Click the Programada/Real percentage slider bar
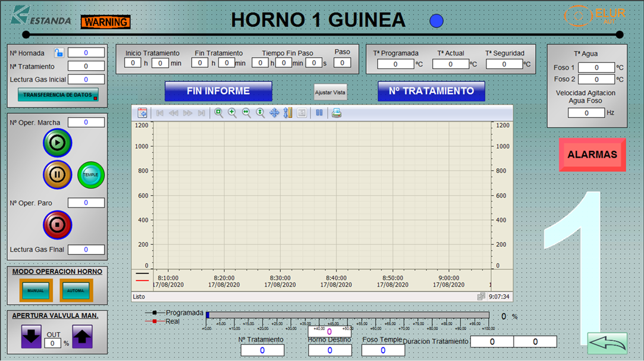 point(348,315)
